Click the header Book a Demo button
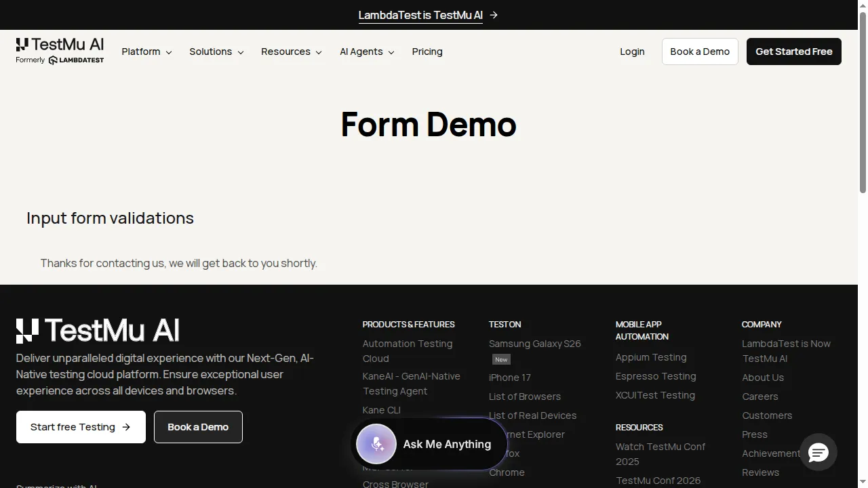The image size is (868, 488). pyautogui.click(x=700, y=52)
